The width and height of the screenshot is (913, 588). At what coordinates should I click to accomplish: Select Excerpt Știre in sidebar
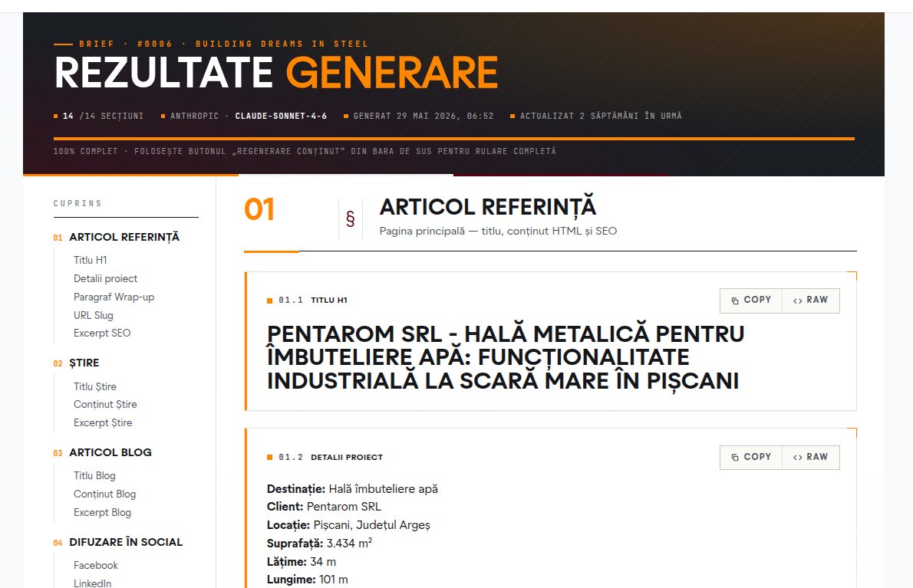pos(103,423)
